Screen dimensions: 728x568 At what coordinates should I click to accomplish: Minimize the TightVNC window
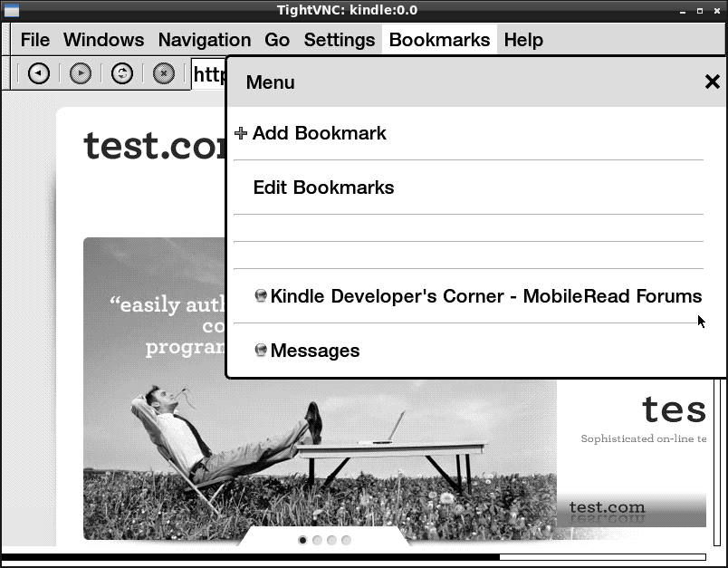(683, 11)
